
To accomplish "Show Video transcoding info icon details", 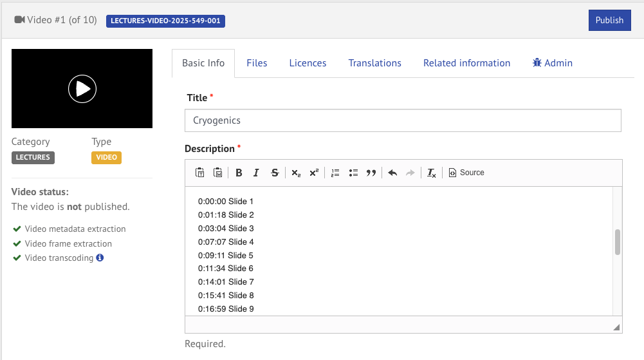I will coord(100,258).
